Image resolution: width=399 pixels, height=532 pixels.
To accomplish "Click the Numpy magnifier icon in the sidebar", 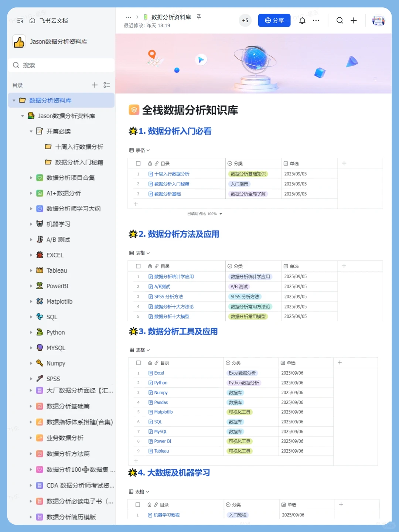I will point(40,363).
